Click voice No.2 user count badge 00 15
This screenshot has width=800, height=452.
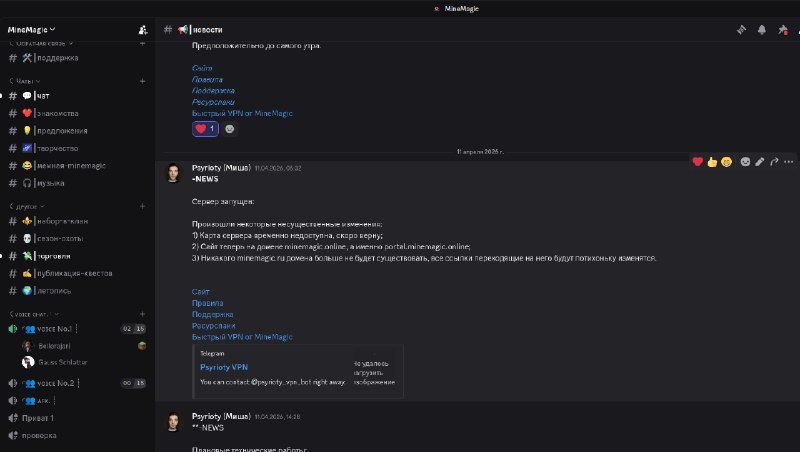coord(134,383)
